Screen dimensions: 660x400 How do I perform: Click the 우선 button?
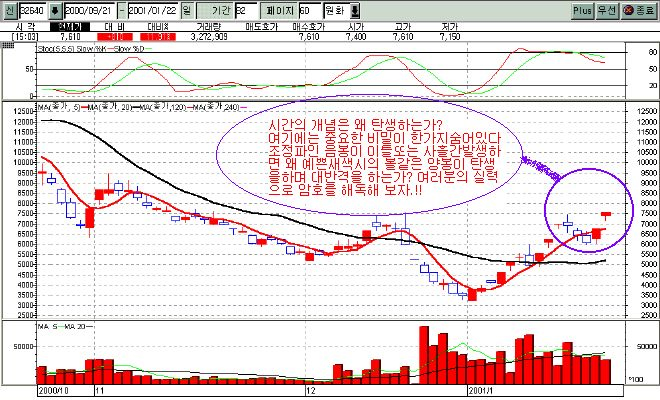pos(609,8)
